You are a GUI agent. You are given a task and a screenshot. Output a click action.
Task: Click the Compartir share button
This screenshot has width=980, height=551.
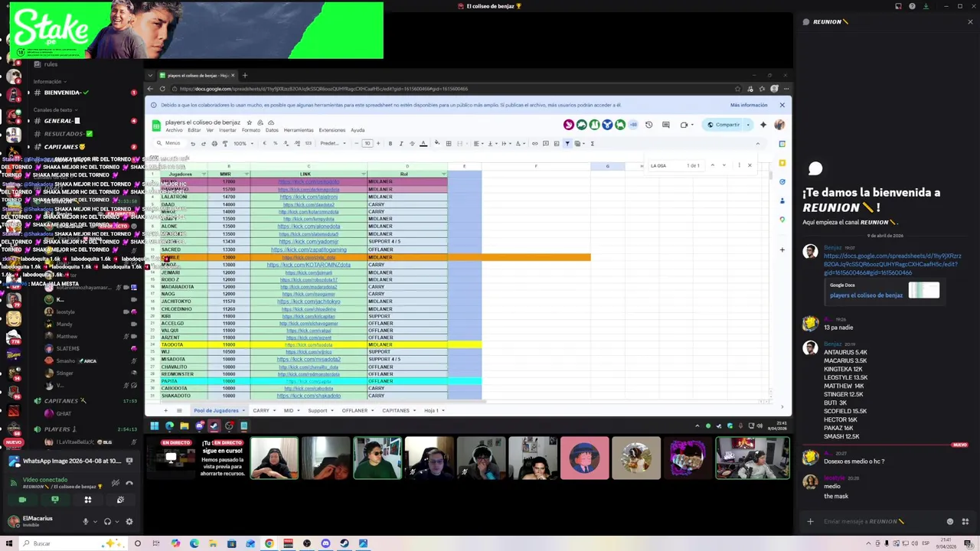coord(724,125)
